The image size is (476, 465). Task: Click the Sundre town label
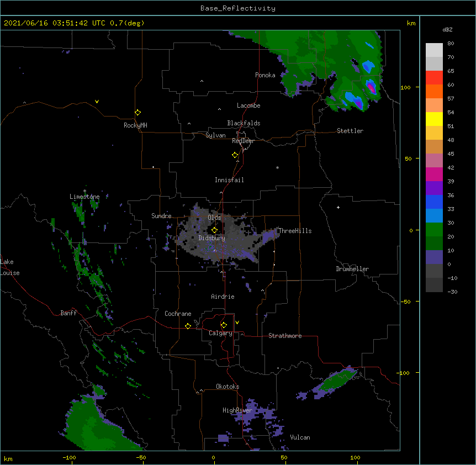click(161, 216)
